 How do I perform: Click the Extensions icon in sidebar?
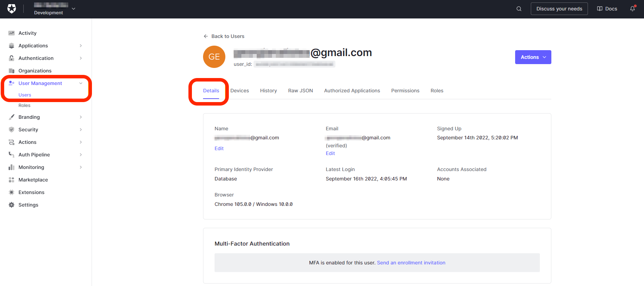click(x=11, y=192)
